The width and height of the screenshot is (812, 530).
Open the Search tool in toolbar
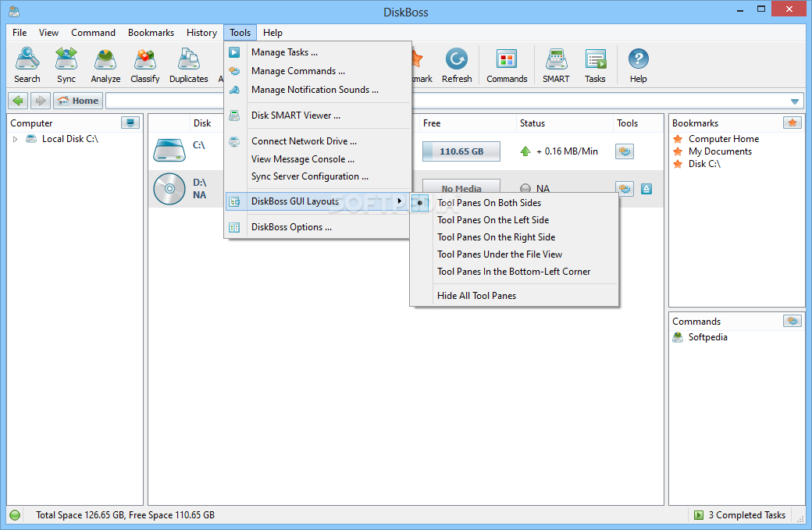click(27, 65)
